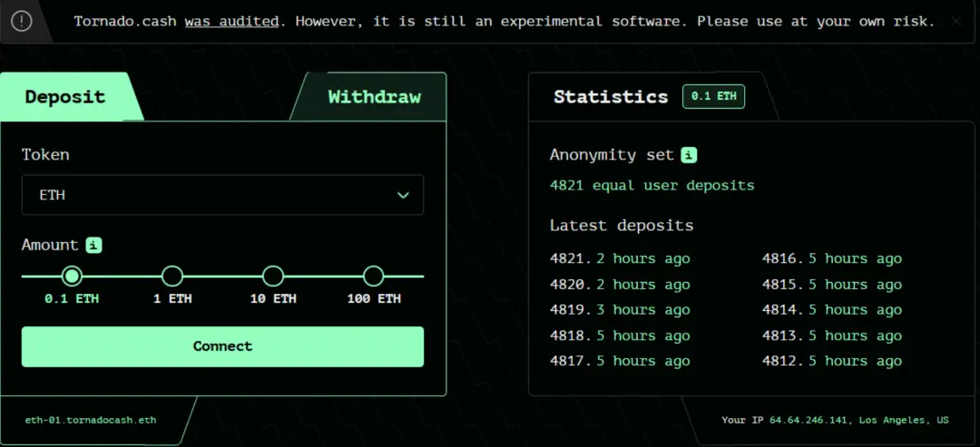Screen dimensions: 980x447
Task: Open the Token dropdown showing ETH
Action: pos(222,195)
